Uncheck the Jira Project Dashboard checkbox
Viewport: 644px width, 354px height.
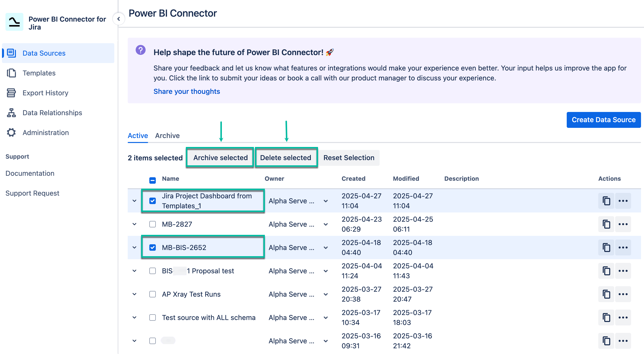153,201
